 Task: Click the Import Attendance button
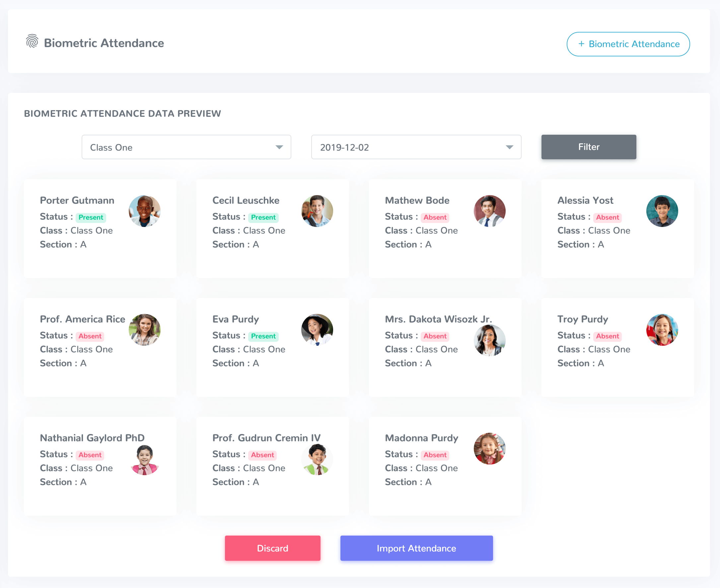tap(416, 548)
